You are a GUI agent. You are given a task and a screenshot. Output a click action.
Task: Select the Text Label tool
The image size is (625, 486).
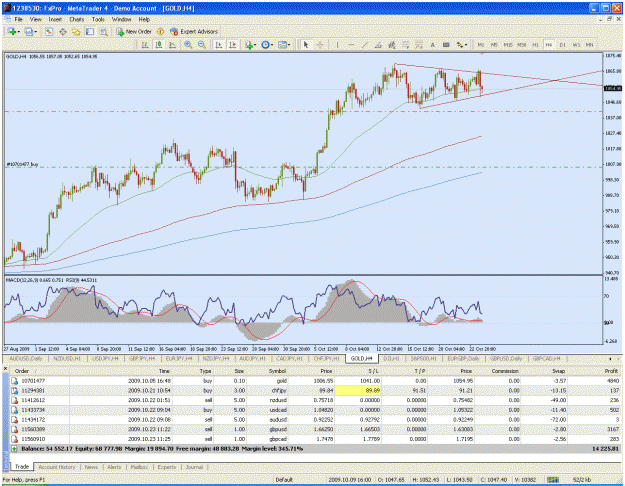coord(446,45)
